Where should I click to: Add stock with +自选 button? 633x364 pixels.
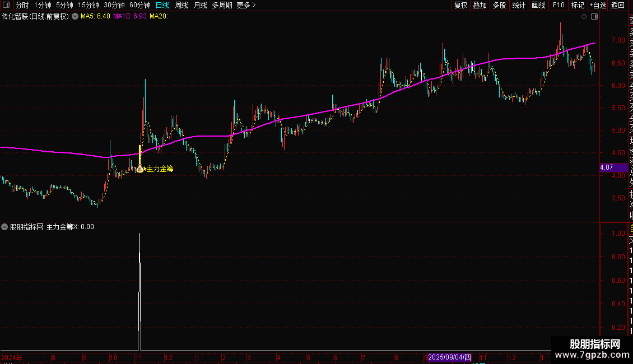598,5
